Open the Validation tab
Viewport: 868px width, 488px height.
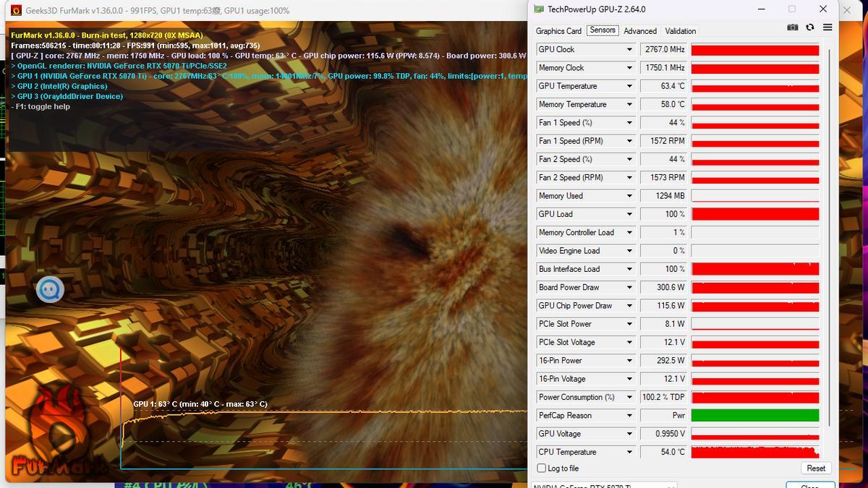681,31
